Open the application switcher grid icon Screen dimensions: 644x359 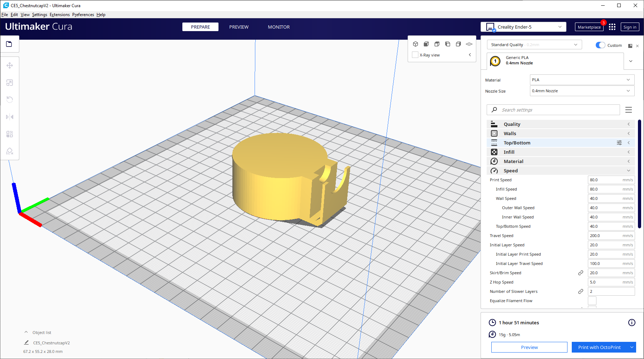(x=612, y=27)
